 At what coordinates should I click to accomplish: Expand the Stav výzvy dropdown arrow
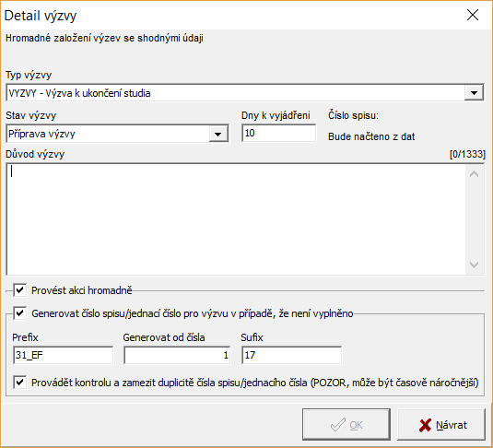[218, 134]
